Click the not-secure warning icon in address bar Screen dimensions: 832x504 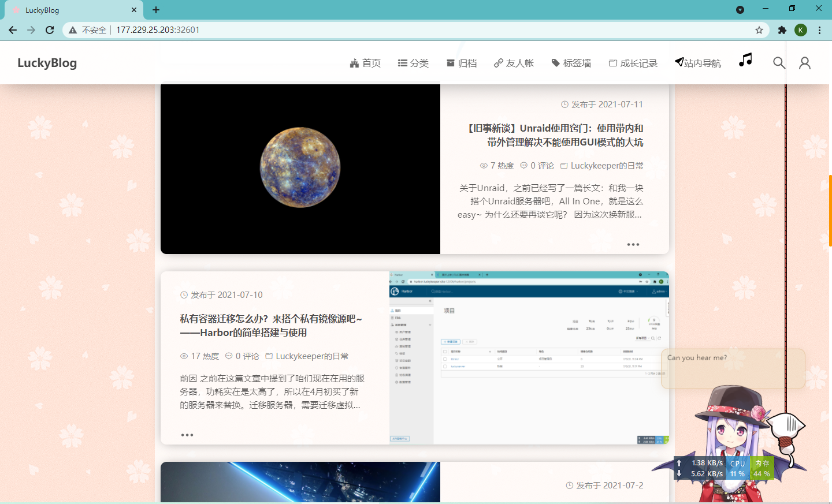point(73,30)
